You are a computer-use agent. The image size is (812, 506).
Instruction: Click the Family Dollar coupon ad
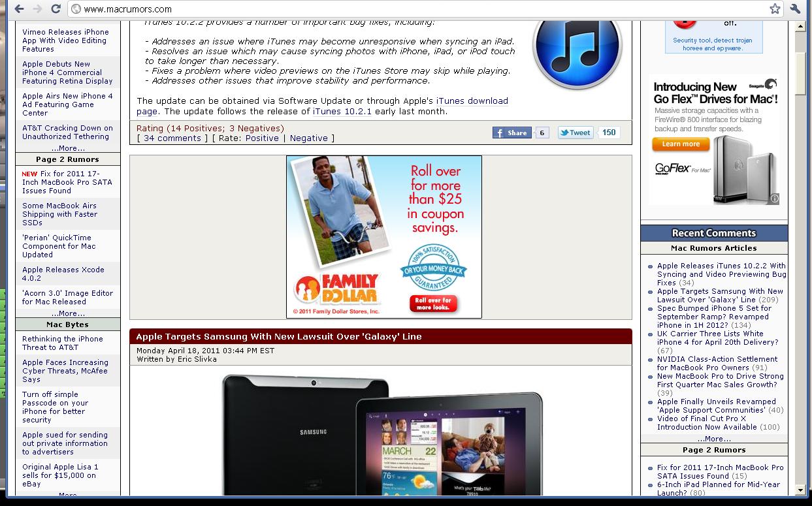[384, 237]
